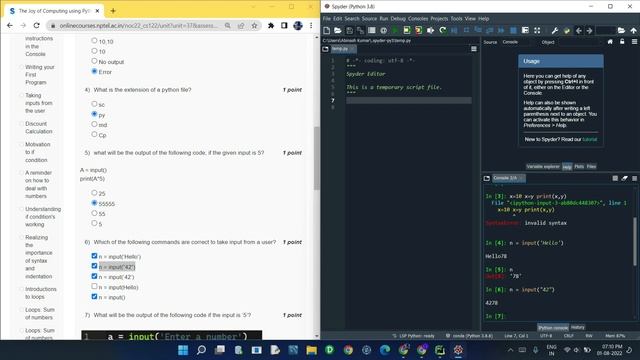Open File Explorer from taskbar
Image resolution: width=640 pixels, height=360 pixels.
coord(311,350)
